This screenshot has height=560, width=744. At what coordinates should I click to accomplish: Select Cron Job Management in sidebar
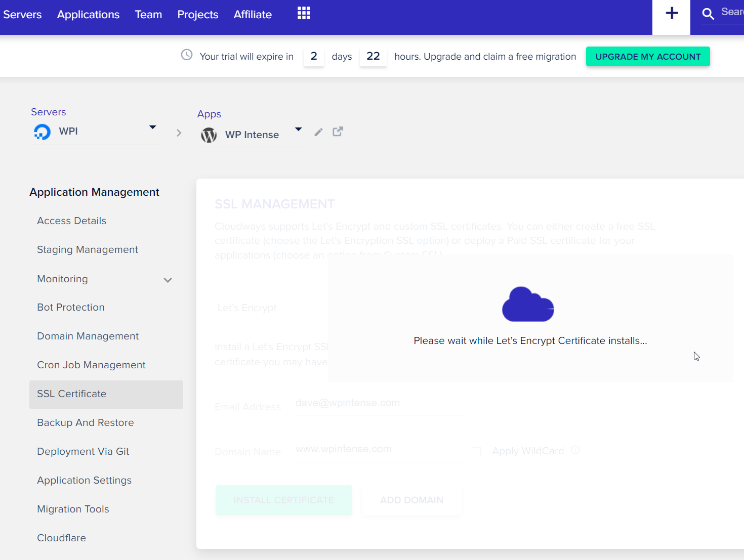pyautogui.click(x=91, y=365)
